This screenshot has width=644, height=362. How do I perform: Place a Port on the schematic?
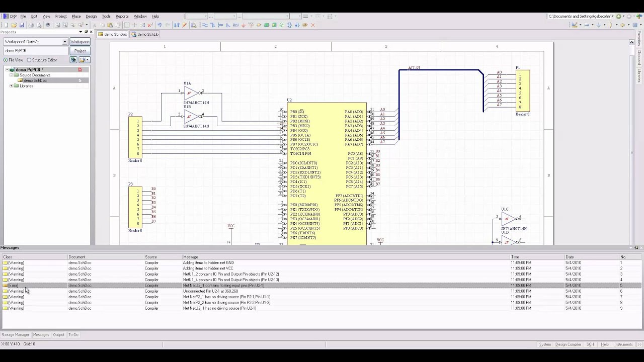(305, 25)
